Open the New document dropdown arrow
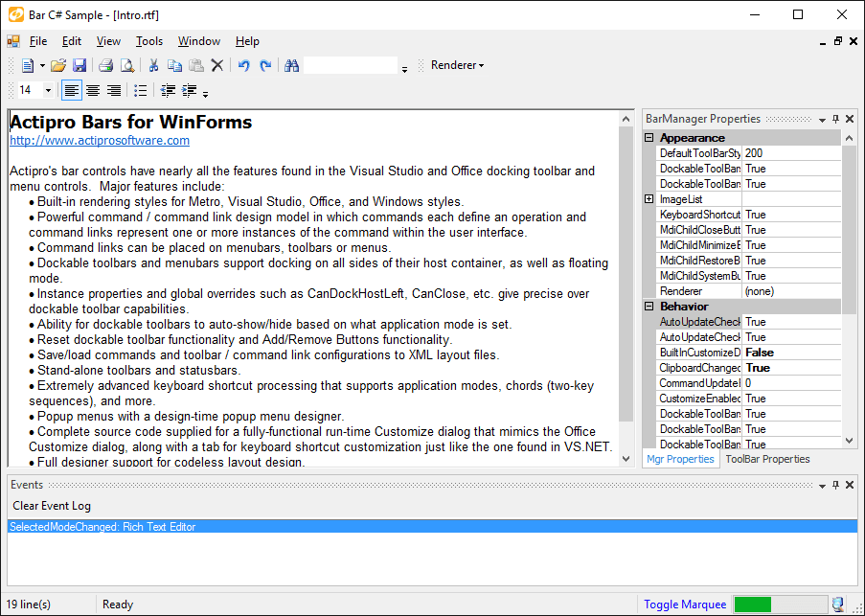The width and height of the screenshot is (865, 616). click(x=42, y=66)
